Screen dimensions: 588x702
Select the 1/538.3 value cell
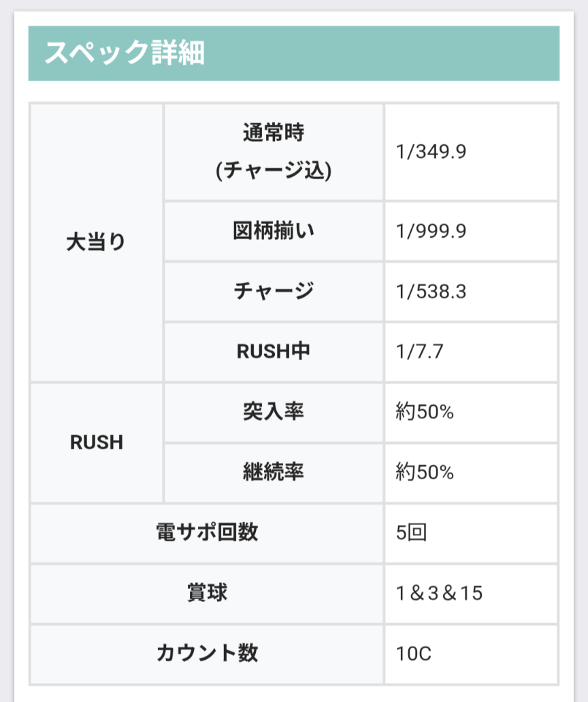pyautogui.click(x=431, y=291)
